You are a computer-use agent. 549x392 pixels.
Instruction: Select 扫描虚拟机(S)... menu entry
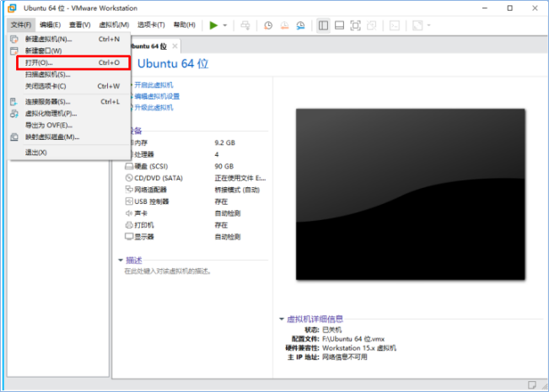pos(69,74)
